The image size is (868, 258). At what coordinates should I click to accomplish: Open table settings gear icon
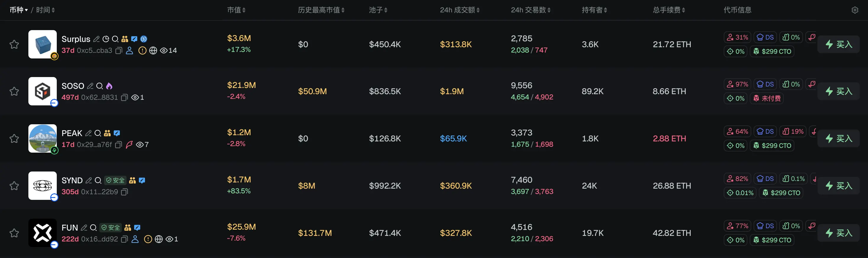pos(855,10)
